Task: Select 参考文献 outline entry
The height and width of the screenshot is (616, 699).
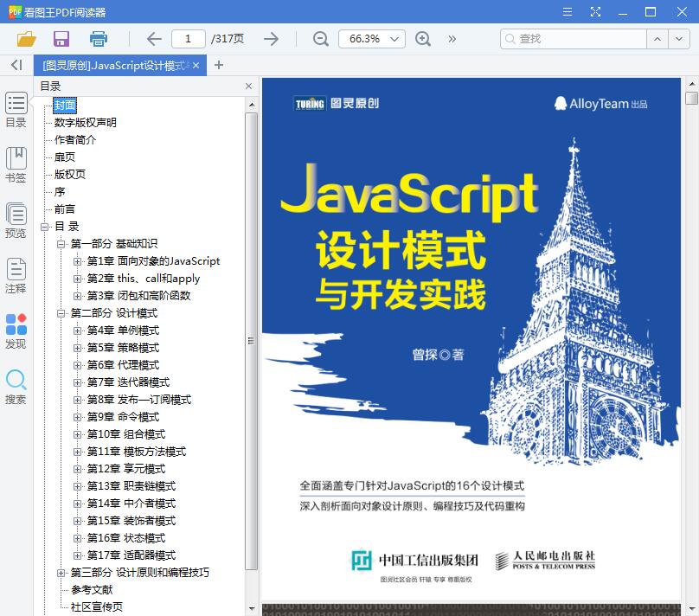Action: click(x=92, y=590)
